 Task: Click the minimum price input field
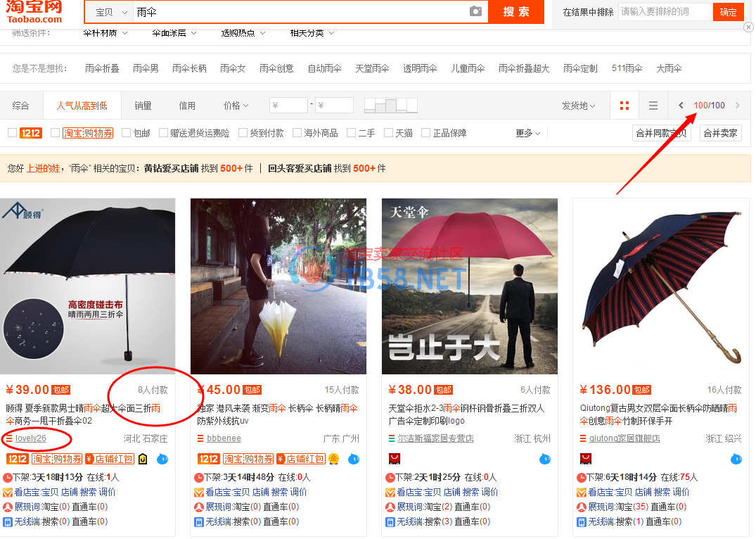tap(288, 106)
